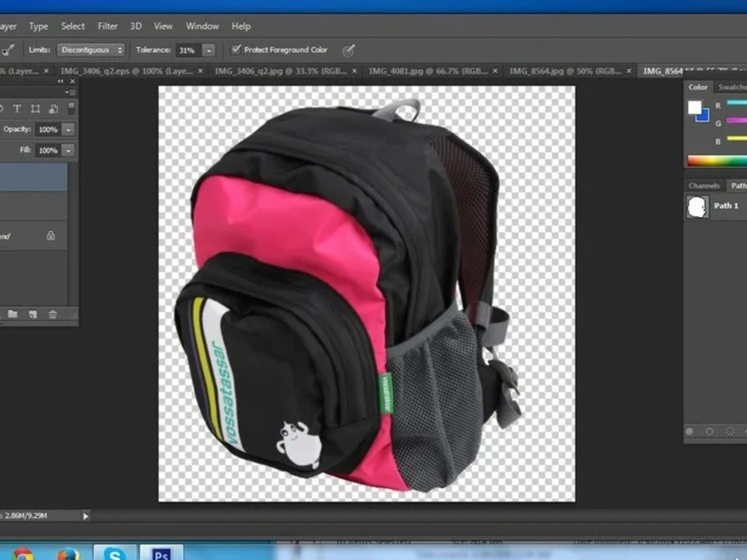Open the Select menu
Viewport: 747px width, 560px height.
72,26
